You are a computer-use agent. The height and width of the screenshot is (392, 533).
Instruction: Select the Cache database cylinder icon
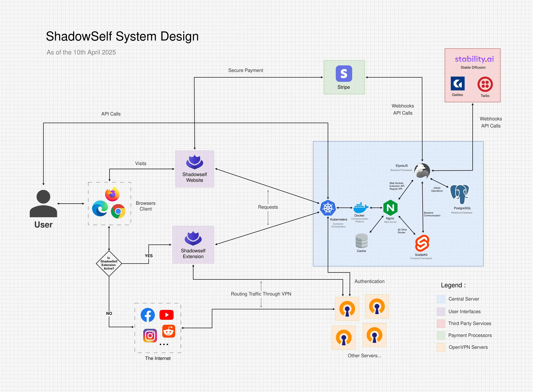pyautogui.click(x=362, y=241)
